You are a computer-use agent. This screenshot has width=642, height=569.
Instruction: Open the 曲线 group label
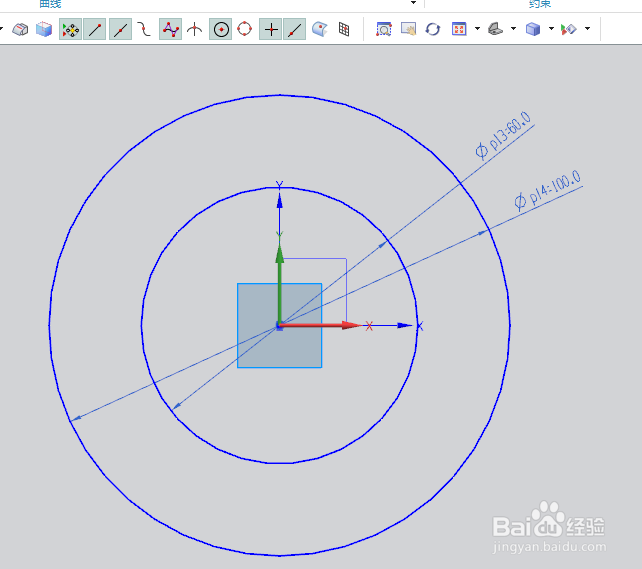point(50,4)
